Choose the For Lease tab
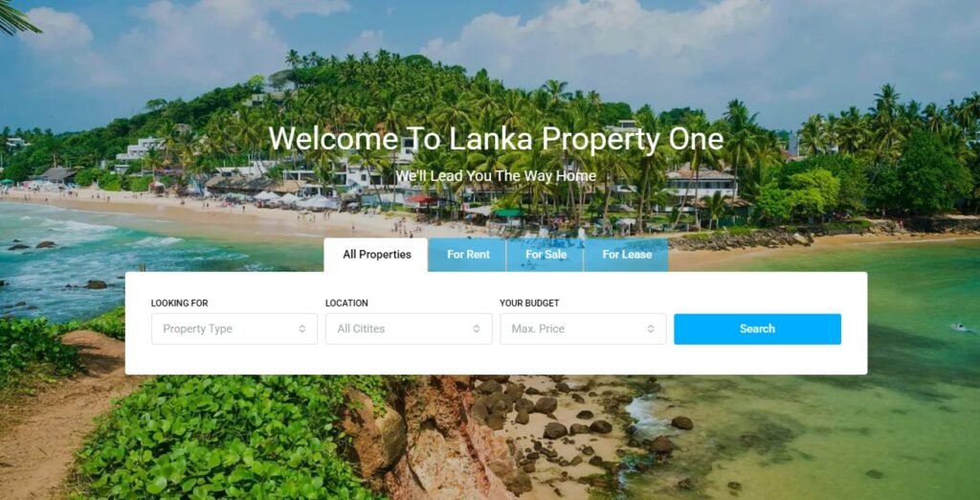 point(627,255)
